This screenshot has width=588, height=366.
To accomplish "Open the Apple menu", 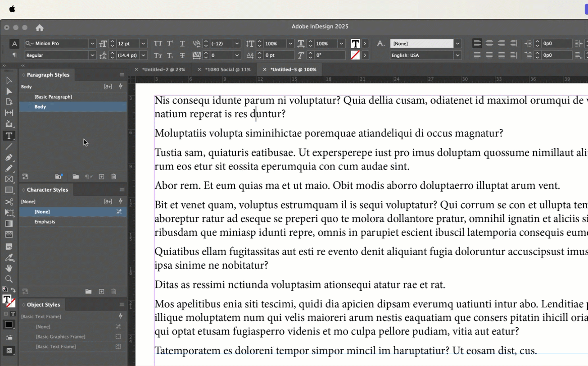I will pos(12,9).
